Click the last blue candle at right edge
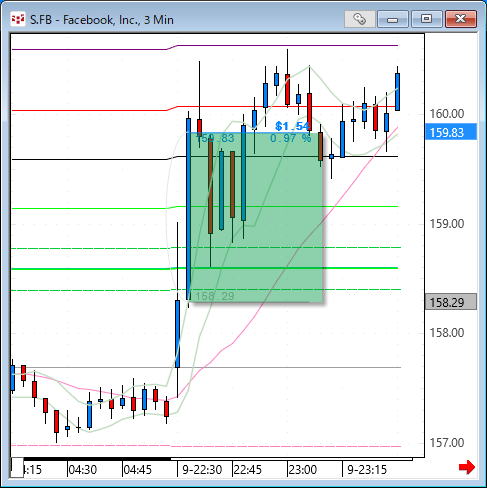This screenshot has height=488, width=487. click(397, 92)
